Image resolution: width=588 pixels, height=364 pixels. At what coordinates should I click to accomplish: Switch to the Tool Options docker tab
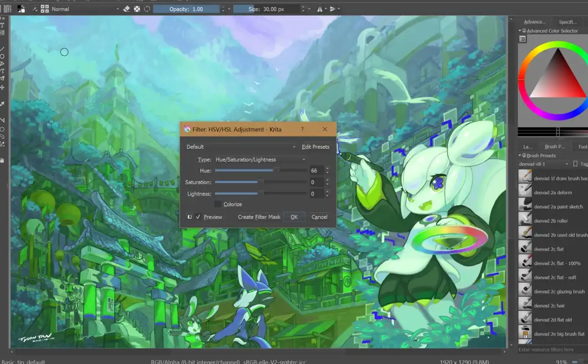tap(582, 146)
